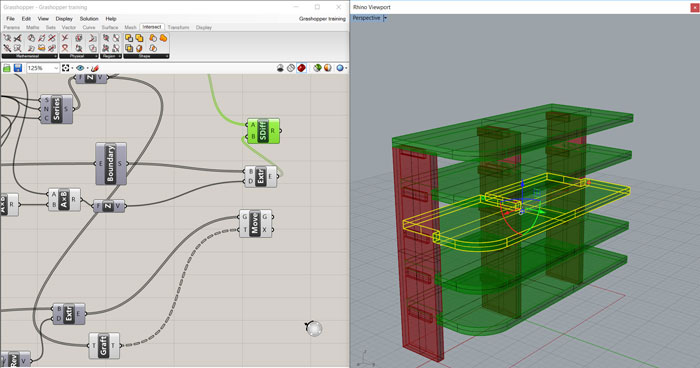Open the Perspective viewport dropdown arrow
Image resolution: width=700 pixels, height=368 pixels.
coord(385,18)
